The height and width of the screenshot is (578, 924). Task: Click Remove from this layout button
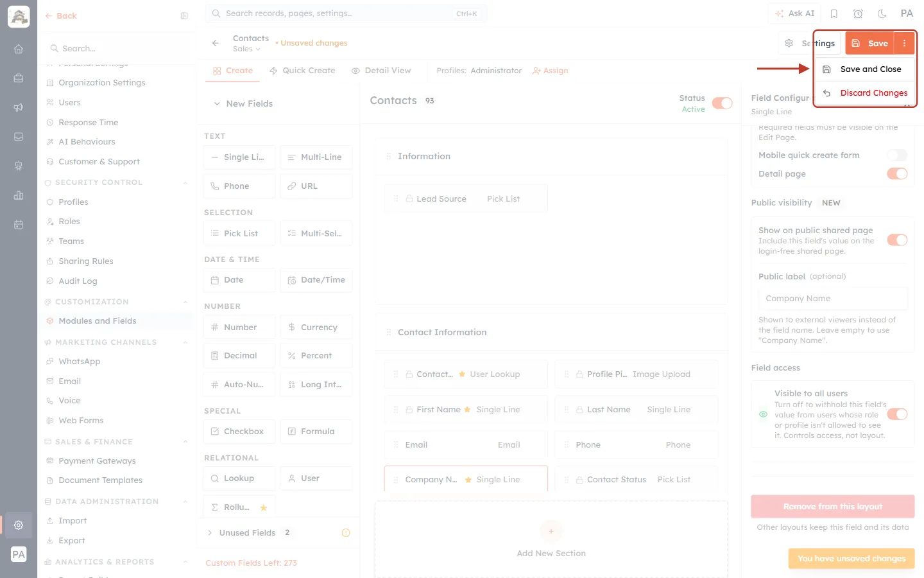[x=832, y=507]
